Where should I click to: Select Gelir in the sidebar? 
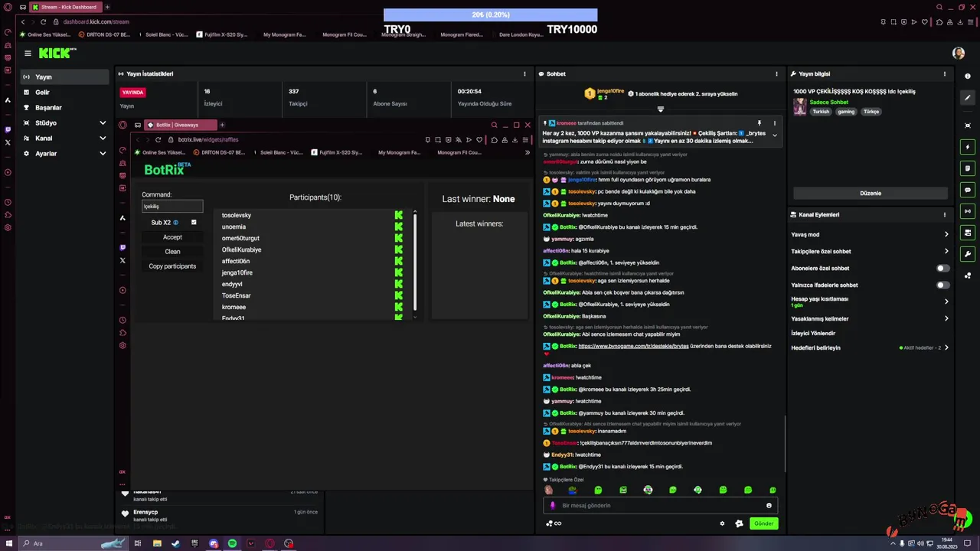point(65,93)
